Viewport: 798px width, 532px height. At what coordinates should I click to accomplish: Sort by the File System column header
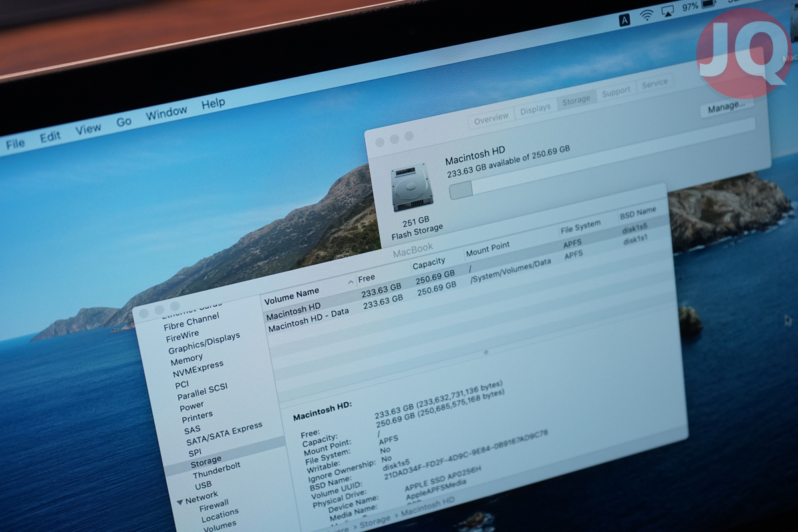pyautogui.click(x=581, y=227)
